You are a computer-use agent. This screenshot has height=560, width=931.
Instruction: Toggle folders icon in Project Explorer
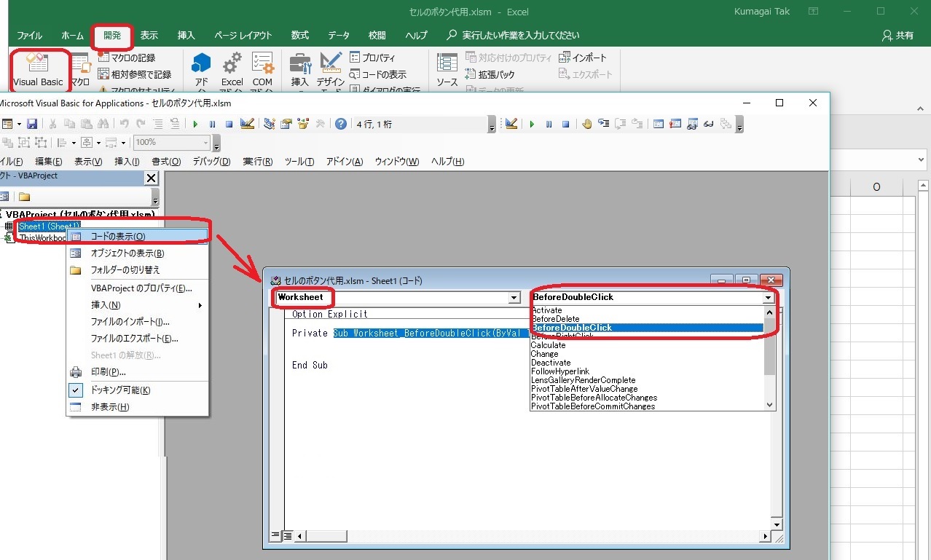point(24,197)
